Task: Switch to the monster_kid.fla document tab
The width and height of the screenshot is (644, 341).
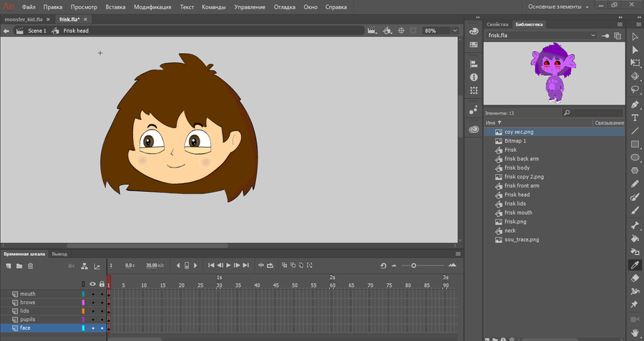Action: 24,19
